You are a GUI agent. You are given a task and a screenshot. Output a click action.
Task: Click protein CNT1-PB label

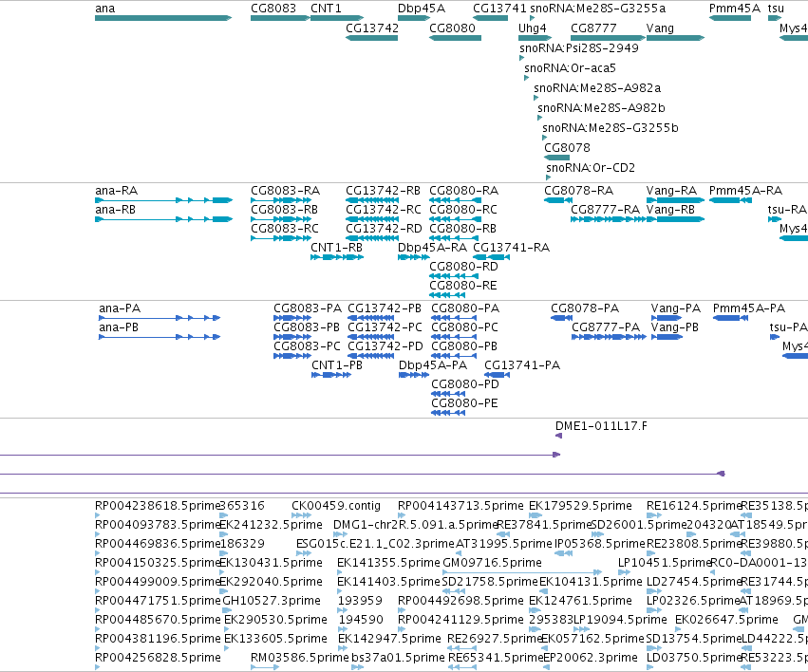pyautogui.click(x=337, y=365)
